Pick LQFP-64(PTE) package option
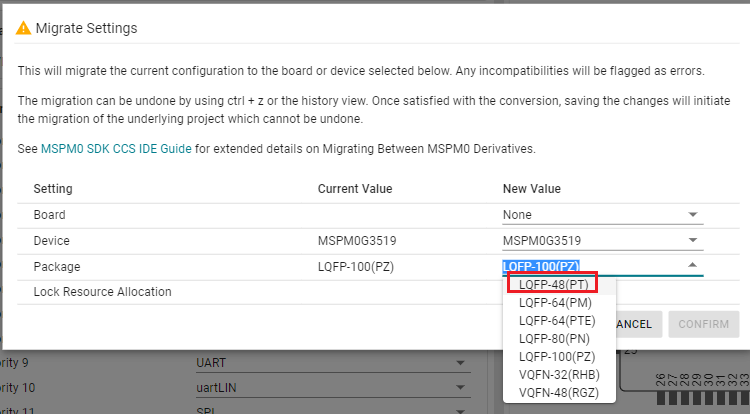 coord(557,321)
